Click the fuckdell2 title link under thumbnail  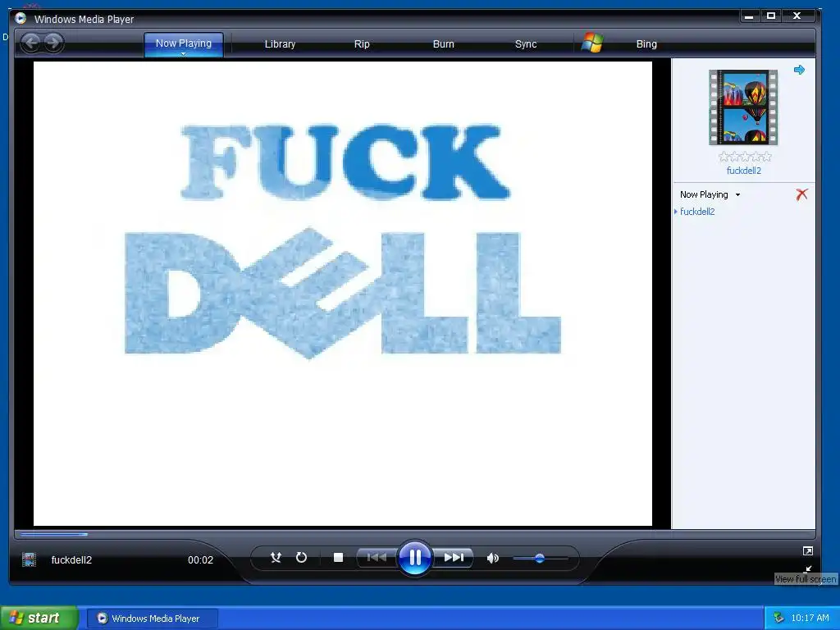(x=743, y=171)
